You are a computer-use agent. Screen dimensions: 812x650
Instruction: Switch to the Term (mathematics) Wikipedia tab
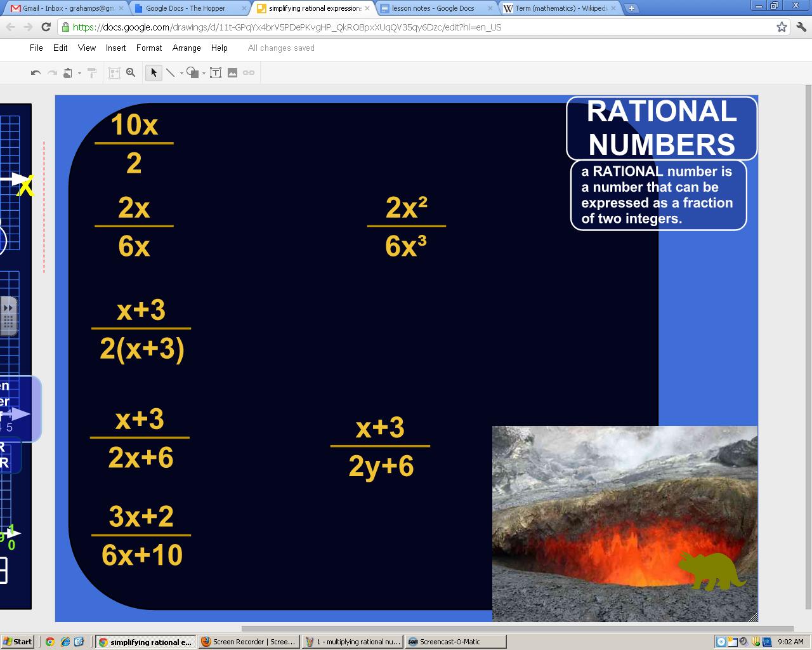point(558,8)
